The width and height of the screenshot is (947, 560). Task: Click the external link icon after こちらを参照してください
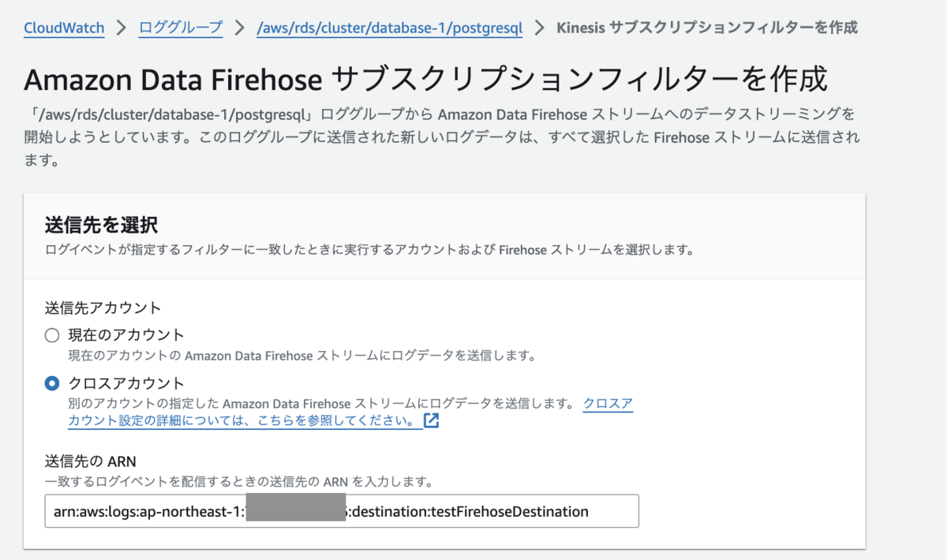[x=431, y=420]
